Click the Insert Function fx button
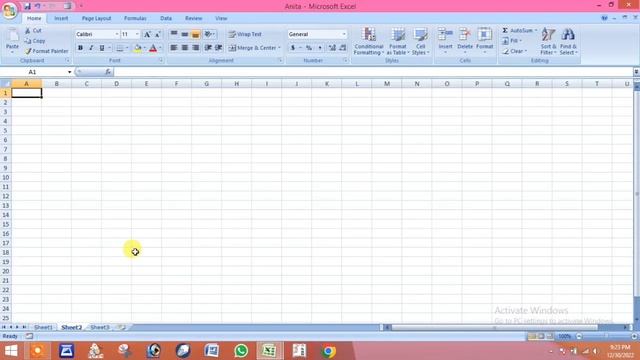 [108, 72]
